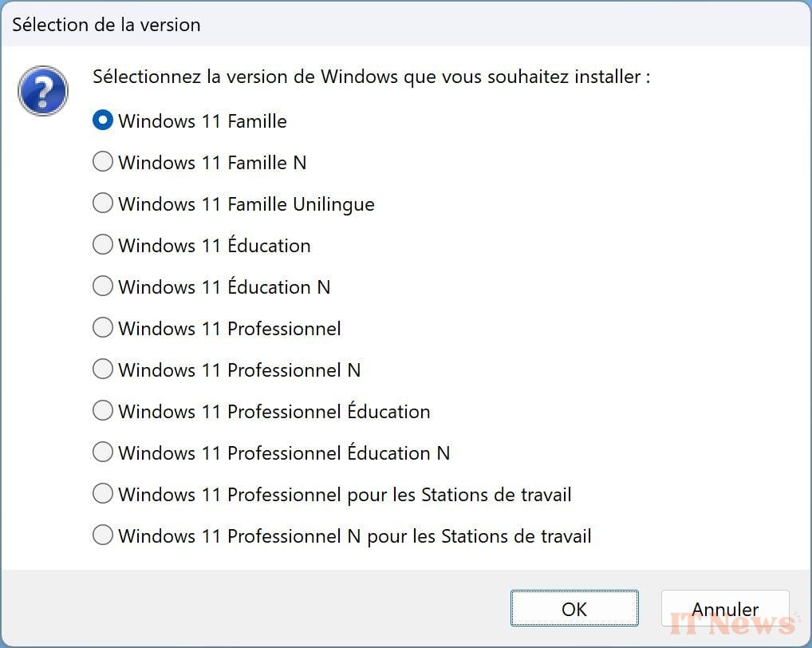Click the Windows 11 Famille Unilingue label text
The width and height of the screenshot is (812, 648).
pyautogui.click(x=246, y=204)
